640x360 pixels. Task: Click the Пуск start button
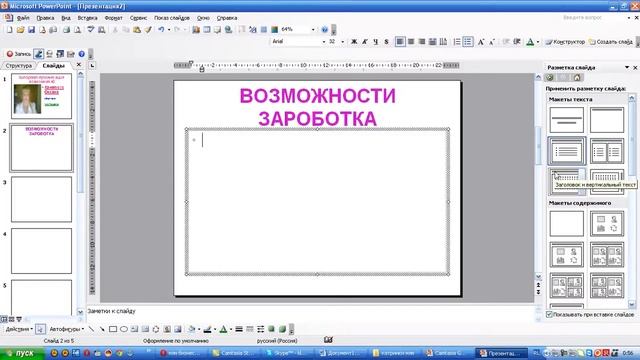pos(22,353)
